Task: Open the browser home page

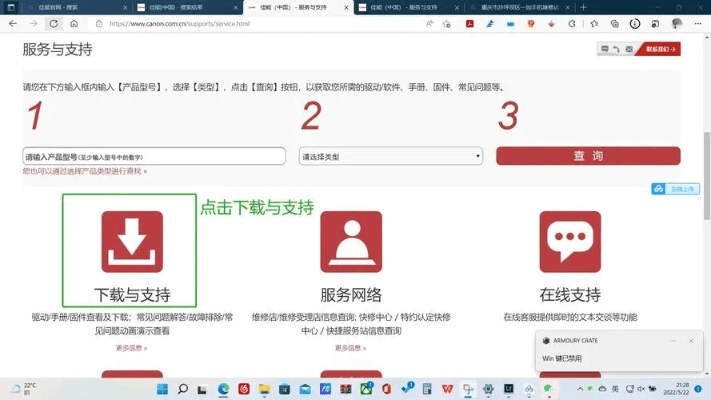Action: (x=74, y=24)
